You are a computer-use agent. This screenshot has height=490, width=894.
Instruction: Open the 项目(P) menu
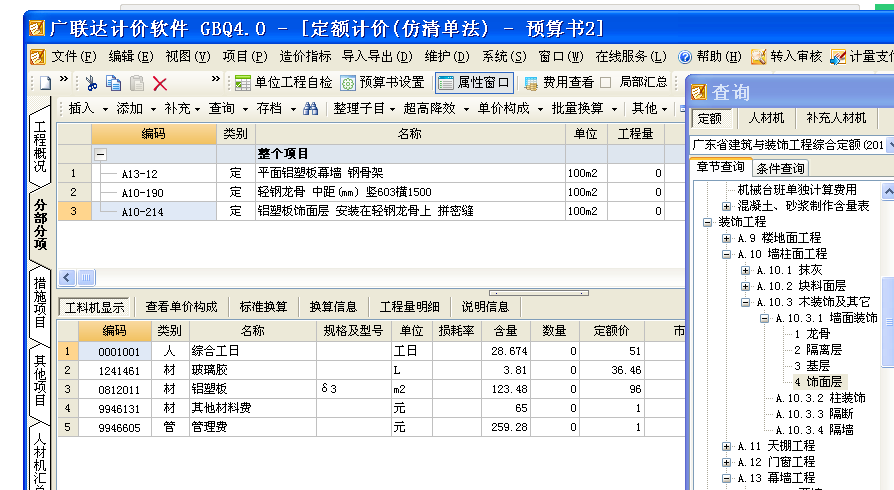pos(245,56)
